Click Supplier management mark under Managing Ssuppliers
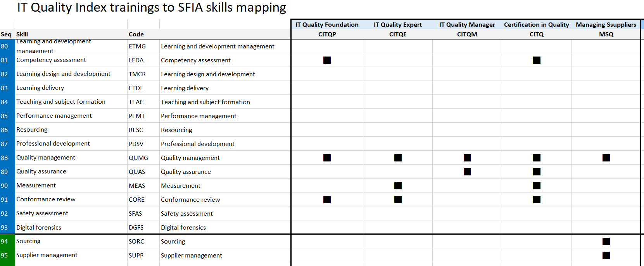The image size is (644, 266). pyautogui.click(x=606, y=255)
